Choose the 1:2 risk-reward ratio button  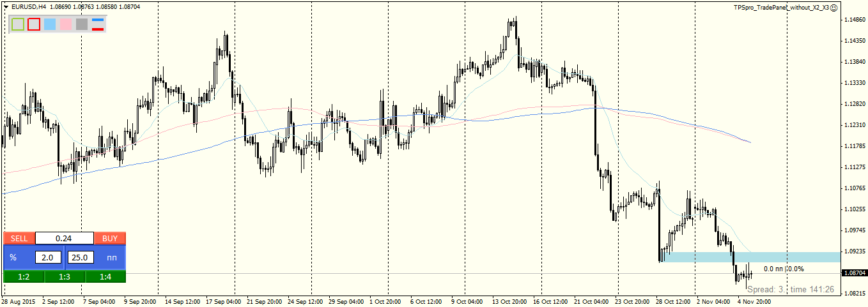(x=24, y=276)
